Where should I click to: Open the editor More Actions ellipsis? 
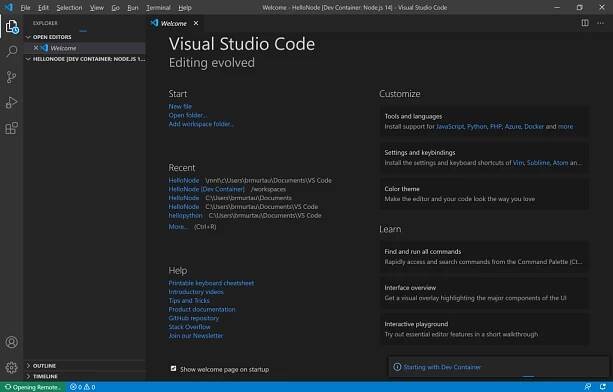(x=600, y=23)
